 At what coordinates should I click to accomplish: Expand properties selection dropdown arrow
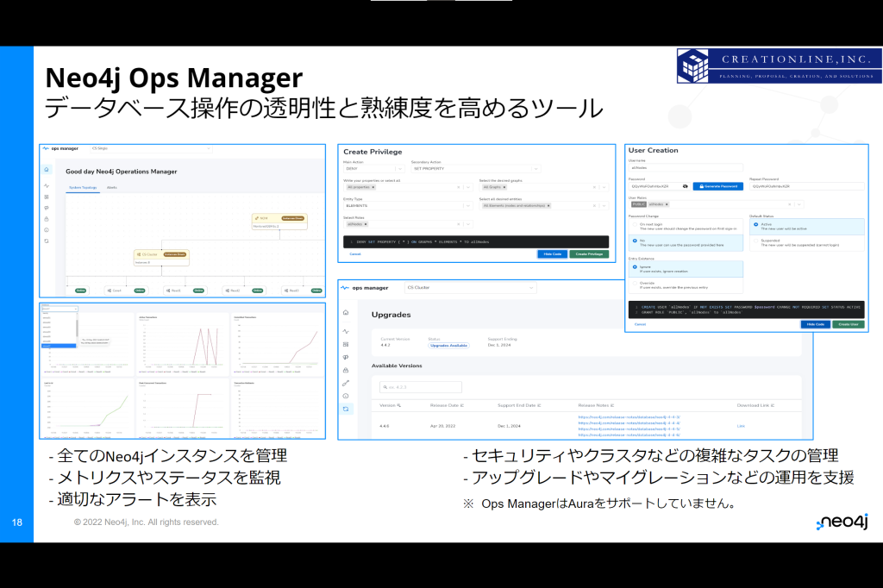[x=468, y=187]
